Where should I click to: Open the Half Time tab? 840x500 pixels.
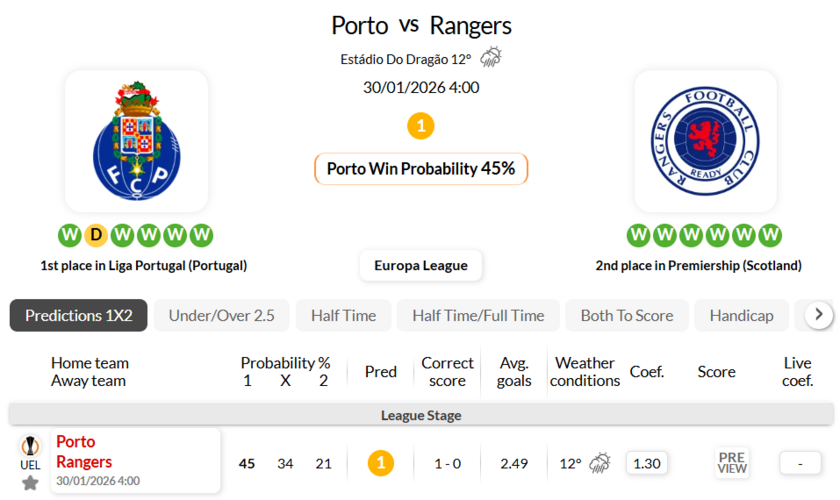[x=343, y=315]
